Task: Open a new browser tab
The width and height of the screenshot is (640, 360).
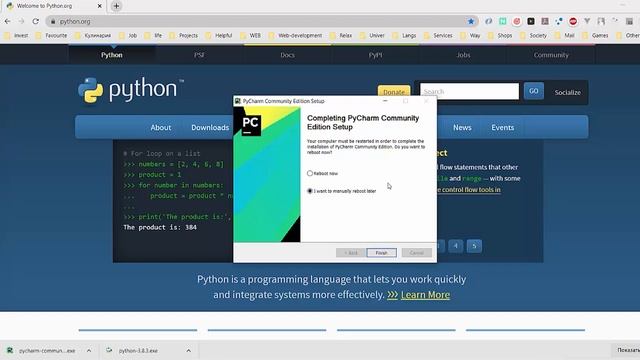Action: point(116,6)
